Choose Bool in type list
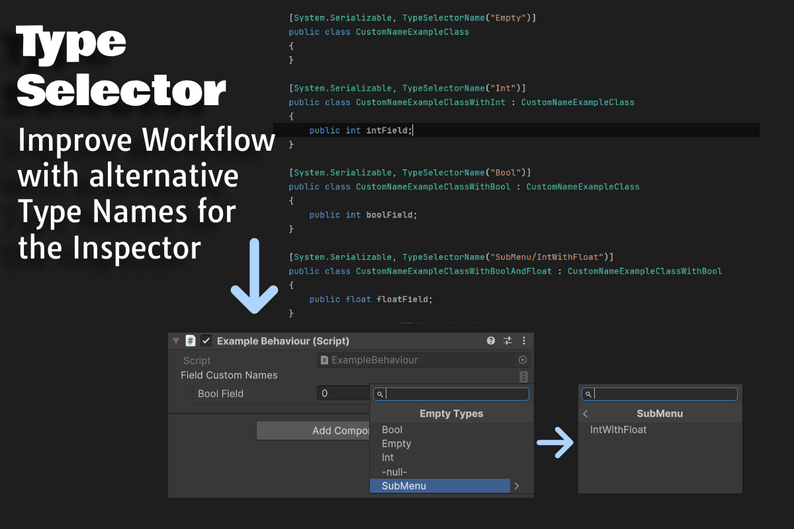This screenshot has width=794, height=529. 451,430
